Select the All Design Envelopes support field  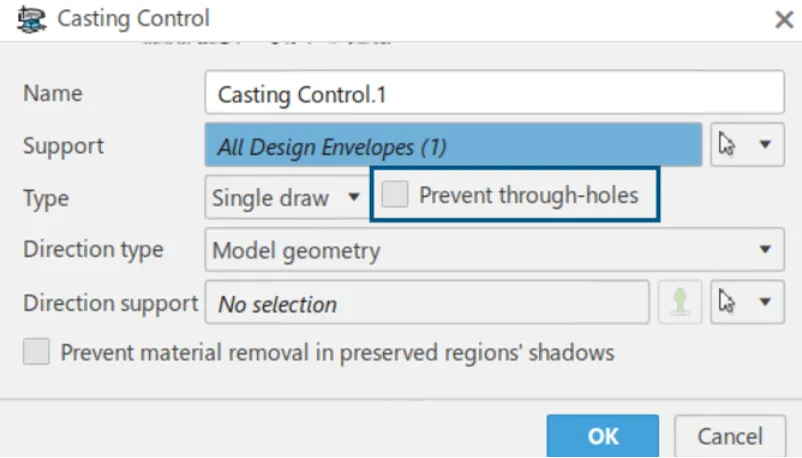click(x=453, y=146)
